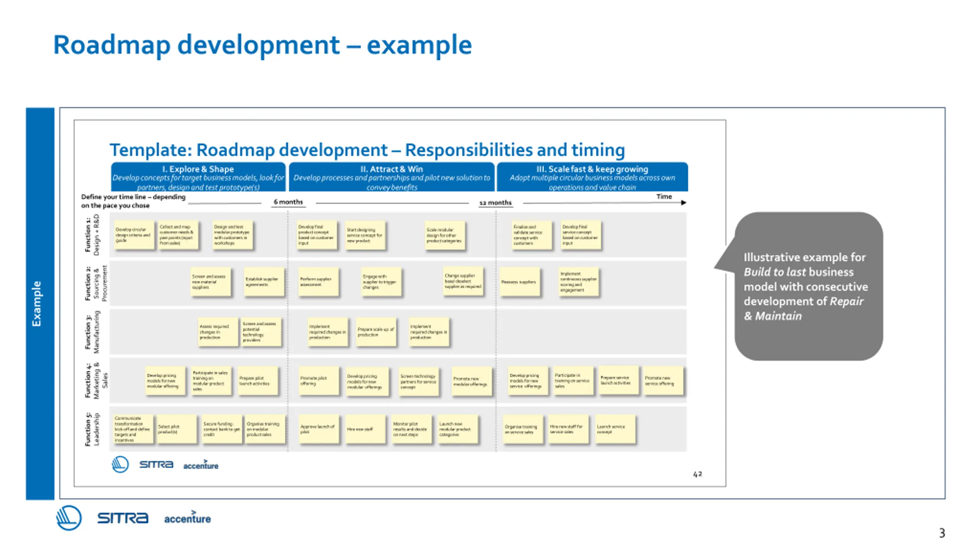Click sticky note 'Launch service concept'
The height and width of the screenshot is (551, 980).
pos(615,429)
